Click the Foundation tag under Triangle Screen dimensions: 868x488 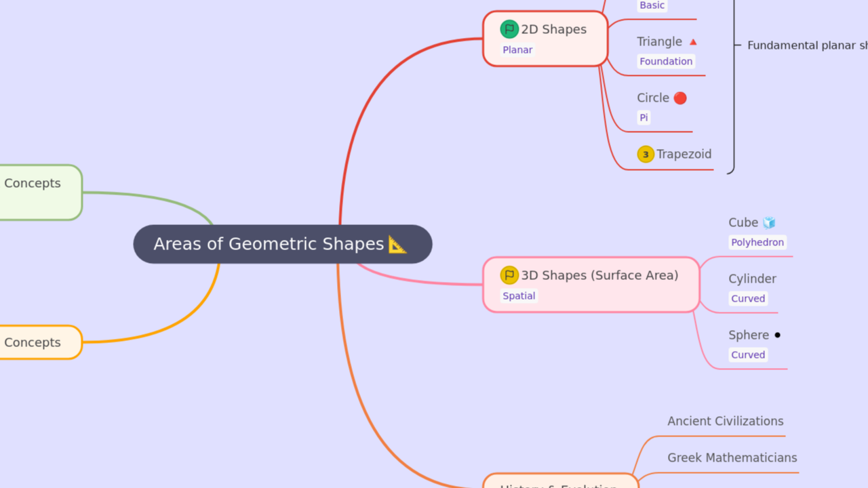(x=666, y=61)
